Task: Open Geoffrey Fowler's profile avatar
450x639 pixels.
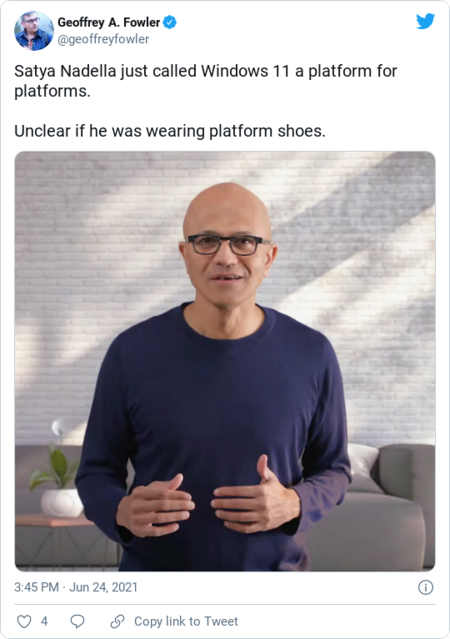Action: pyautogui.click(x=34, y=31)
